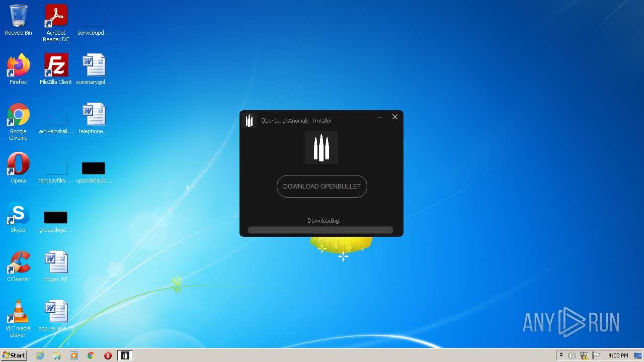Screen dimensions: 644x362
Task: Click the installer title bar bullets icon
Action: click(249, 121)
